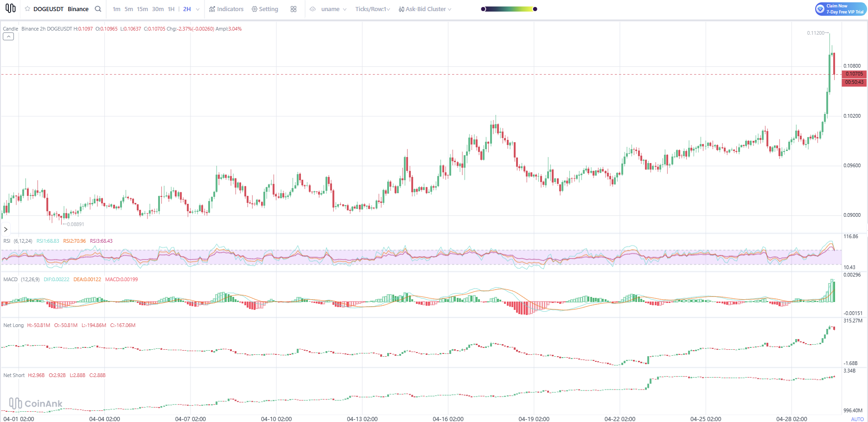The image size is (868, 422).
Task: Switch to the 1m timeframe
Action: (x=116, y=9)
